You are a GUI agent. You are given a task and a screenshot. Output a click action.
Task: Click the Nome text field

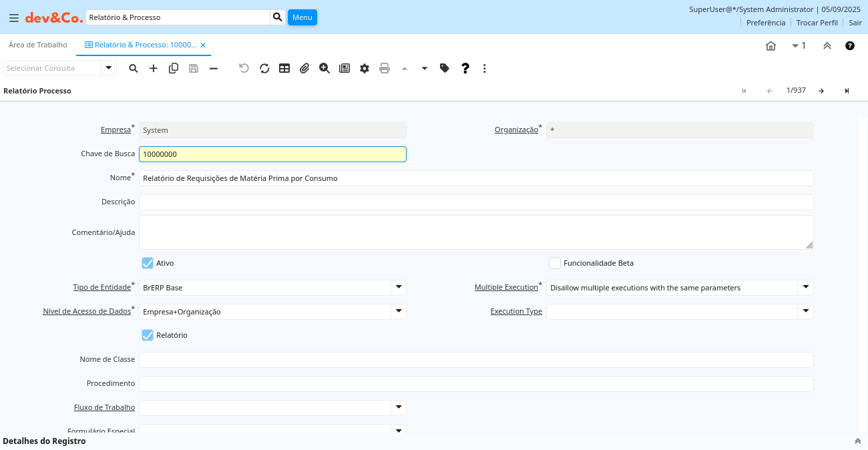click(x=475, y=178)
